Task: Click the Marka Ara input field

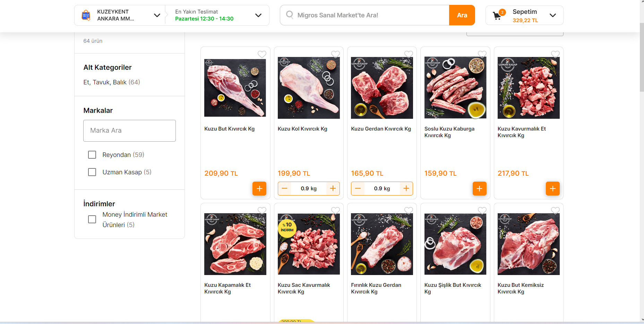Action: [x=129, y=131]
